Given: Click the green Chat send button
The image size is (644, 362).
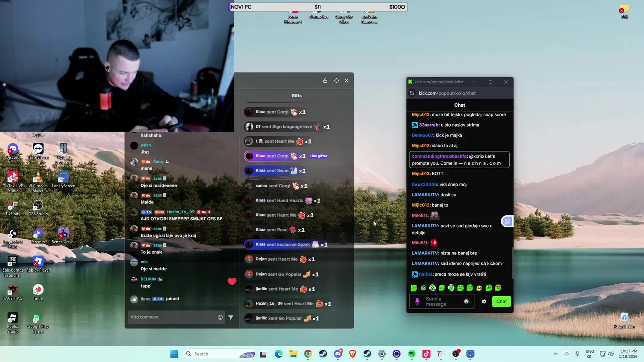Looking at the screenshot, I should (502, 302).
